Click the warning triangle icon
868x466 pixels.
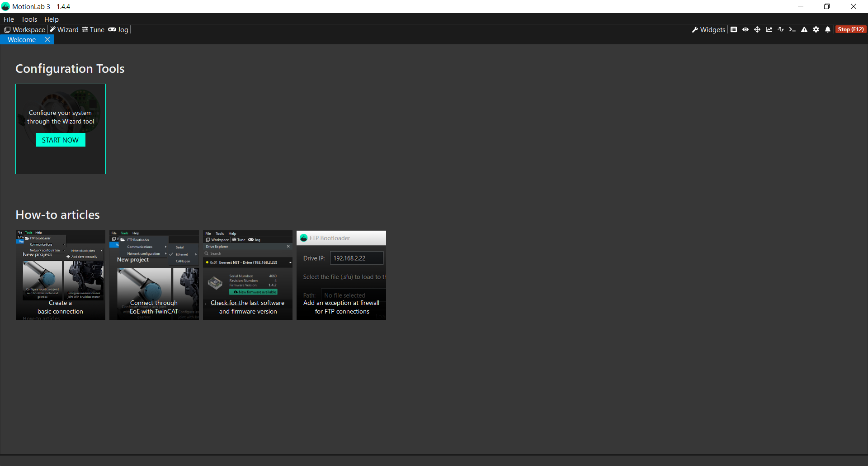pos(804,29)
